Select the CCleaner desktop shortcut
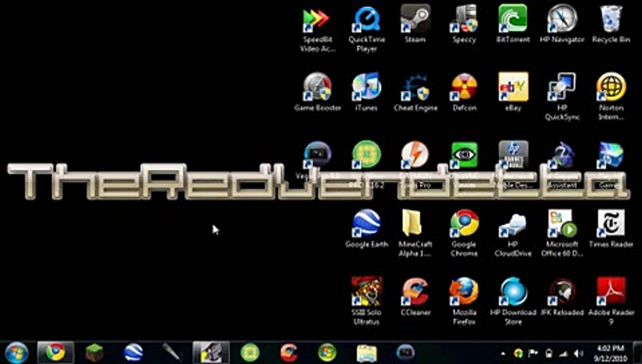This screenshot has height=364, width=642. (415, 297)
